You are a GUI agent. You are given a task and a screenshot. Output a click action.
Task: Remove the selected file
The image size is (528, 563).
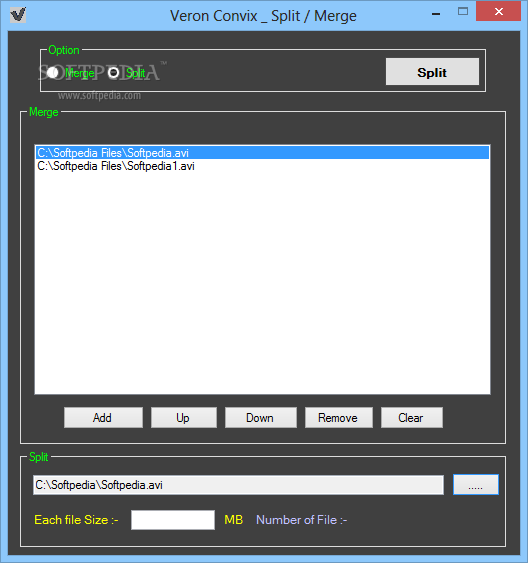tap(338, 418)
